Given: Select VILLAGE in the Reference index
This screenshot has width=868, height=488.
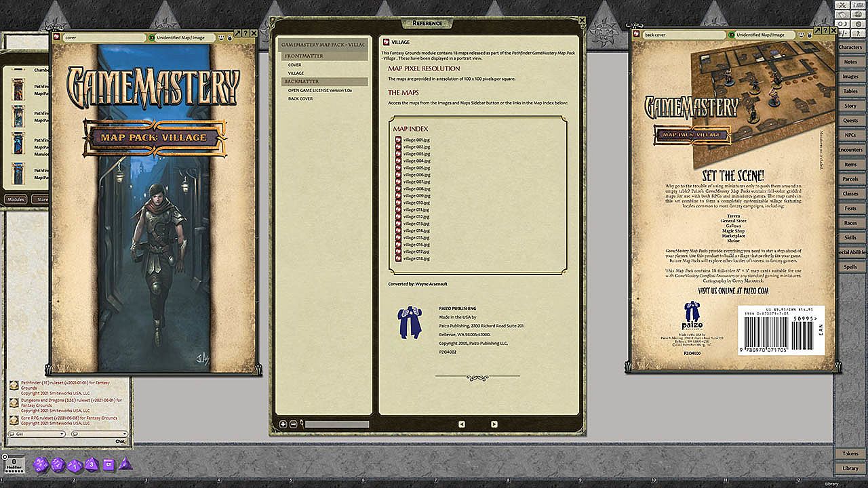Looking at the screenshot, I should click(x=296, y=73).
